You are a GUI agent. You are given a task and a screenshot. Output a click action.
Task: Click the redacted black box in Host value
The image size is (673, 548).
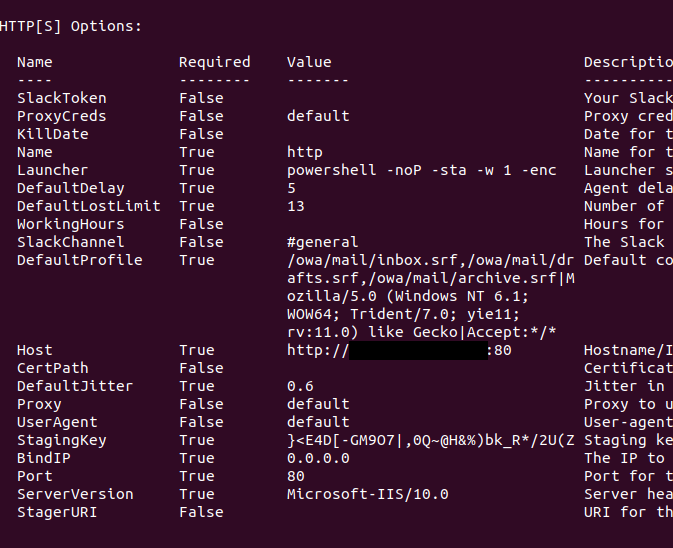pos(417,350)
